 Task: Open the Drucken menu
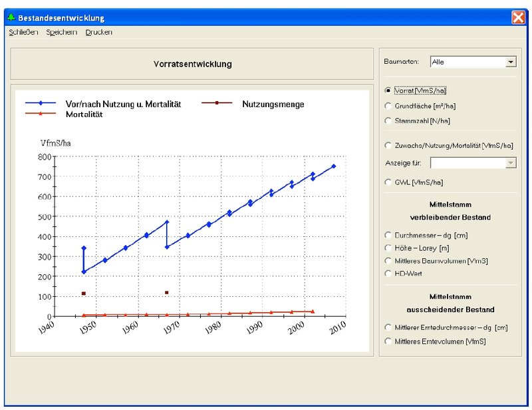coord(99,32)
